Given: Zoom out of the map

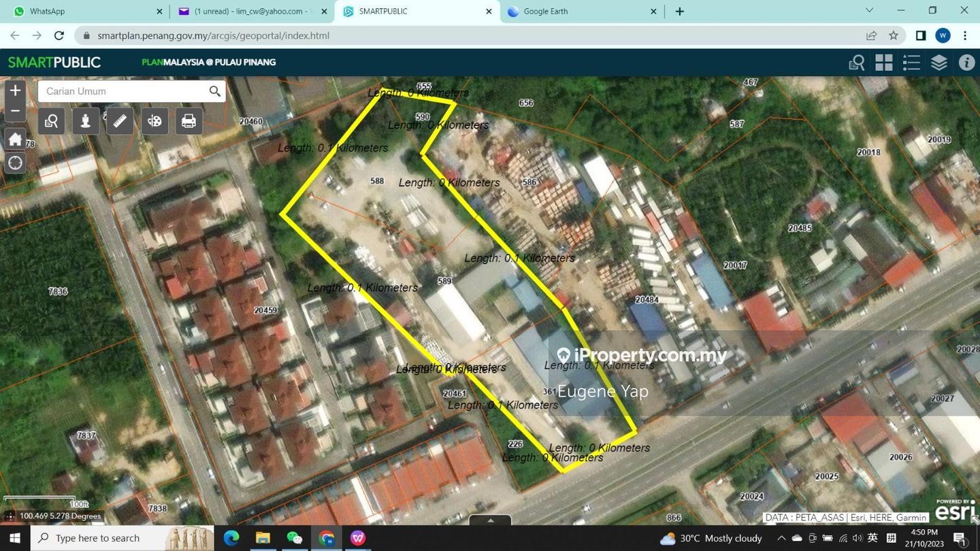Looking at the screenshot, I should 15,111.
